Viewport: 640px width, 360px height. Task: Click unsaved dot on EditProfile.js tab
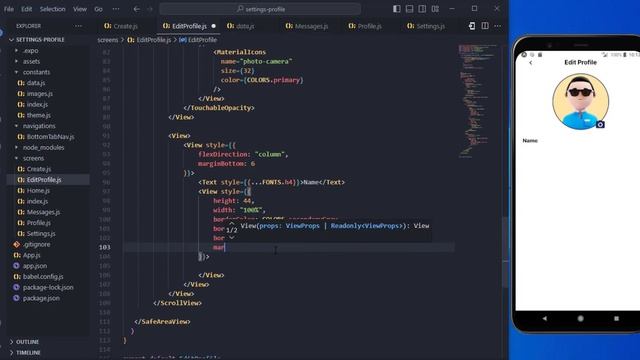point(213,26)
